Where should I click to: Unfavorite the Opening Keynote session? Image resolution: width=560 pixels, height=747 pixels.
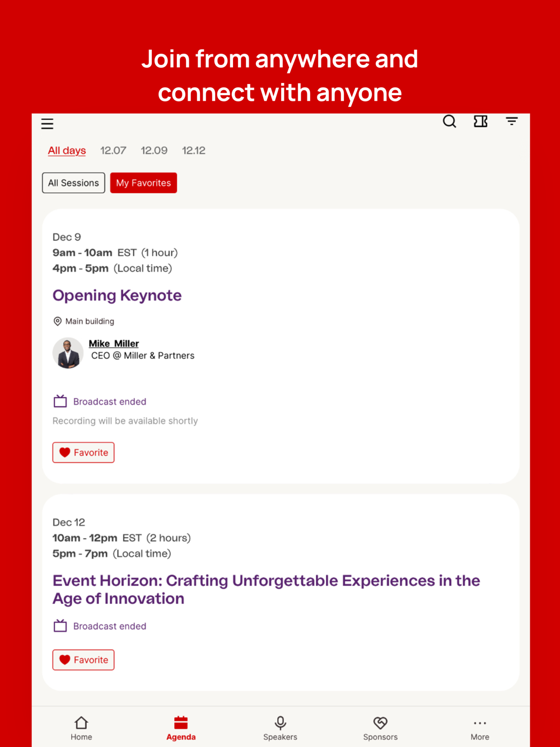[83, 452]
